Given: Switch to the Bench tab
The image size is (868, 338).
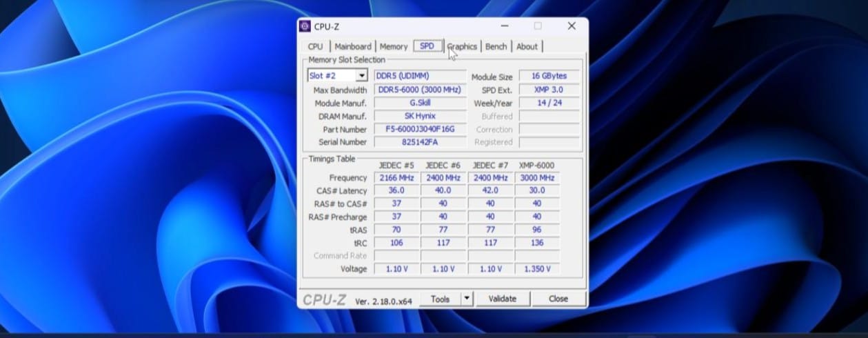Looking at the screenshot, I should (496, 46).
